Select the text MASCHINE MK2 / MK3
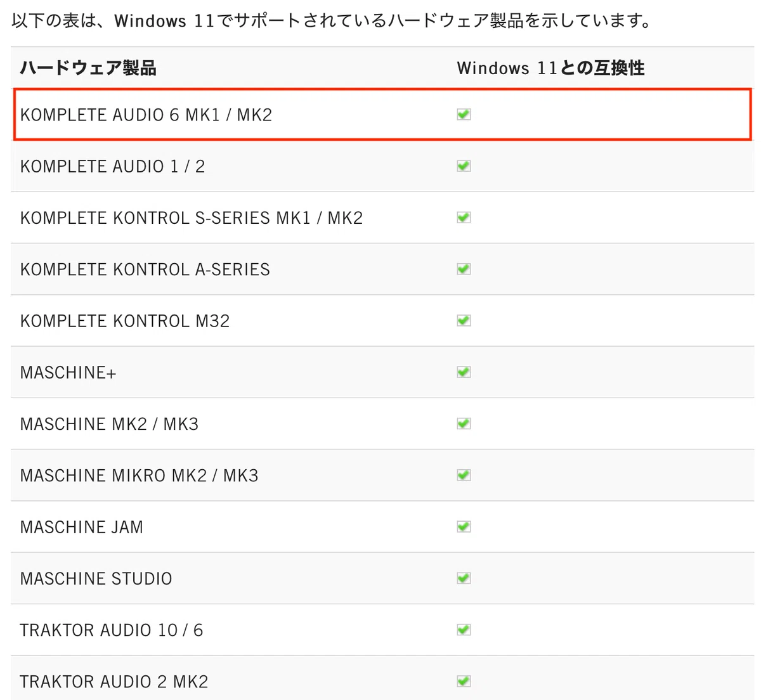The height and width of the screenshot is (700, 761). pyautogui.click(x=109, y=424)
